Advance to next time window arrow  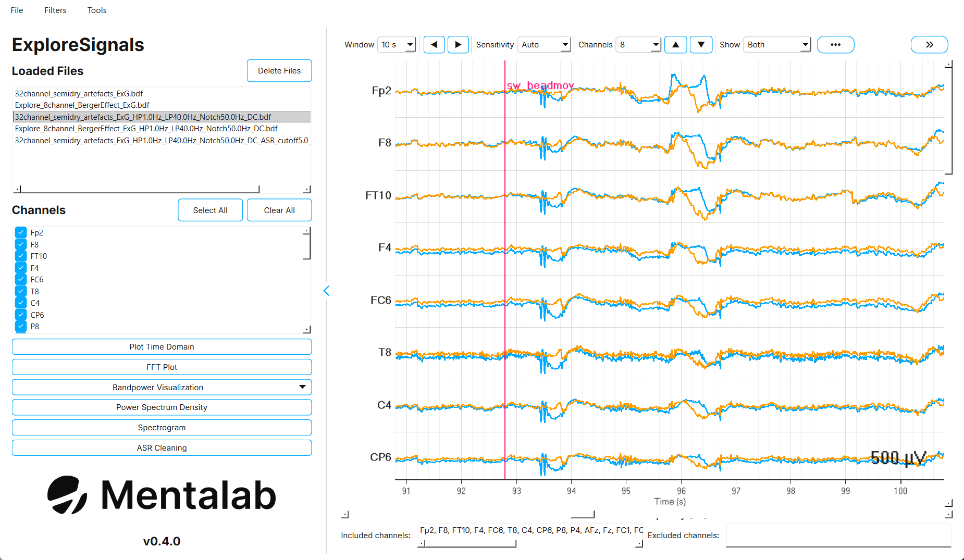(x=458, y=45)
